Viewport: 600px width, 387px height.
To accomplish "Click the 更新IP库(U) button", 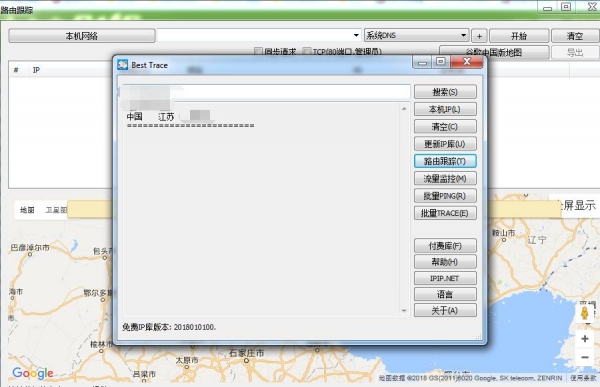I will [x=445, y=144].
